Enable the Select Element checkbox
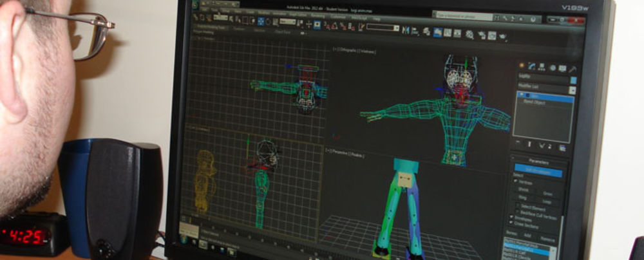 (518, 205)
